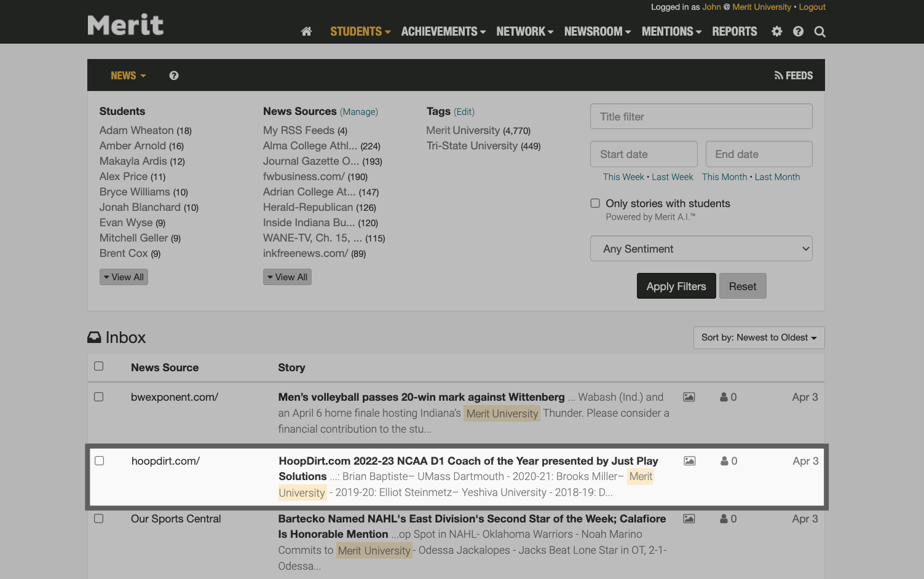Click the help question mark icon
This screenshot has height=579, width=924.
tap(798, 31)
